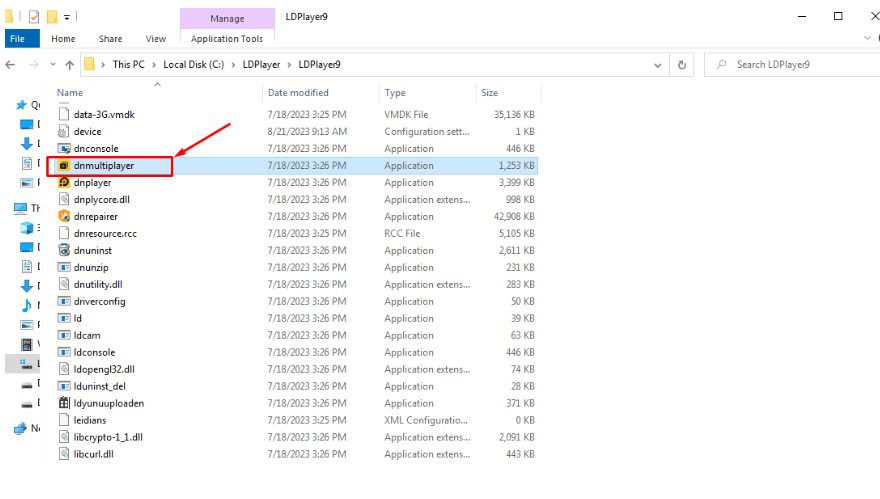Screen dimensions: 880x499
Task: Select the leidians XML file icon
Action: pyautogui.click(x=64, y=420)
